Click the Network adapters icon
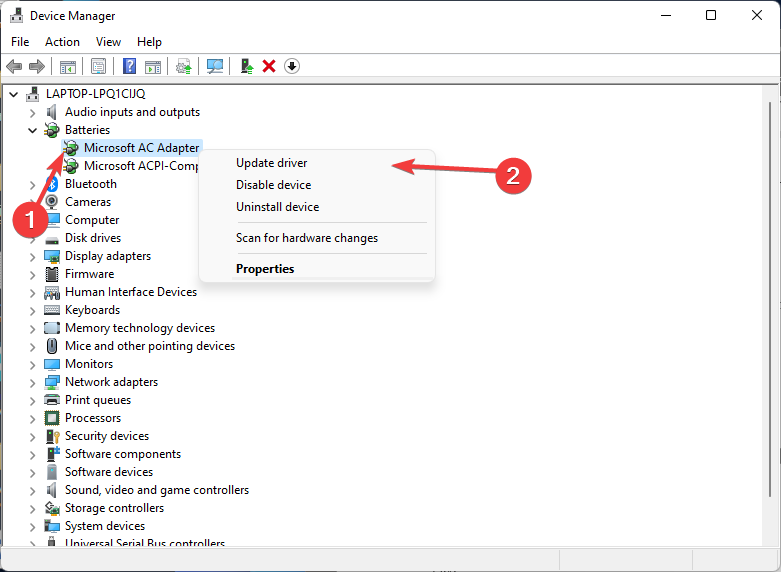The height and width of the screenshot is (572, 781). click(52, 382)
